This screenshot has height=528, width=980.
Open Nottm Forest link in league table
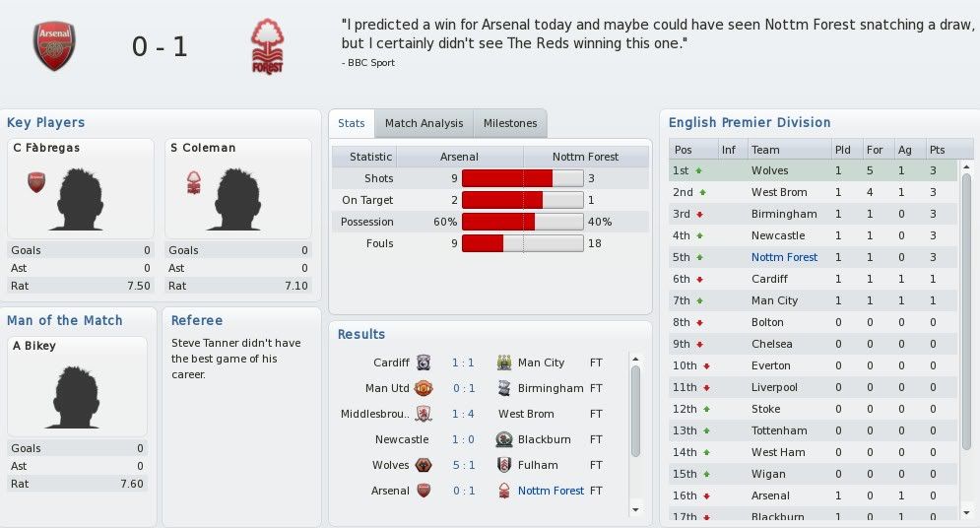[784, 257]
